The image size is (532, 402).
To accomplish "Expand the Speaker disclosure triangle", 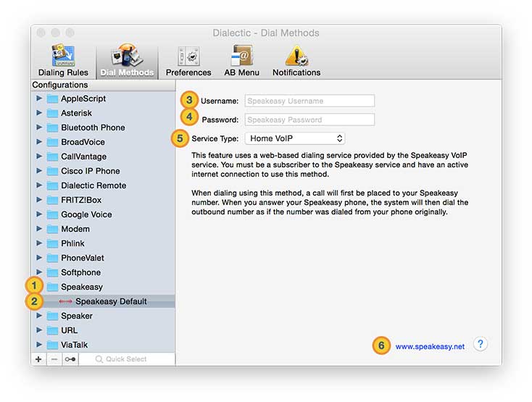I will [x=39, y=316].
